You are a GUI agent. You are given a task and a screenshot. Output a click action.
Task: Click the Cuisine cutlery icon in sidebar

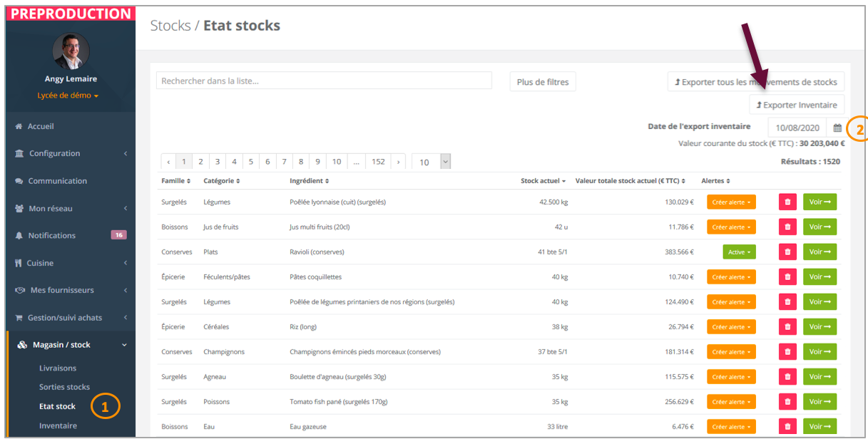[19, 263]
